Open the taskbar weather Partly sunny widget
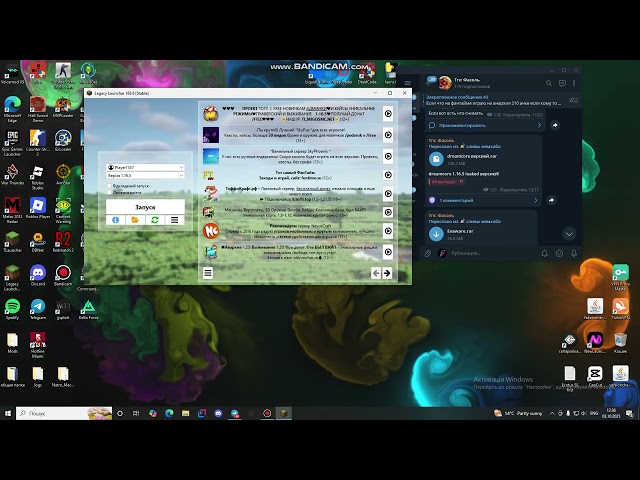 518,413
